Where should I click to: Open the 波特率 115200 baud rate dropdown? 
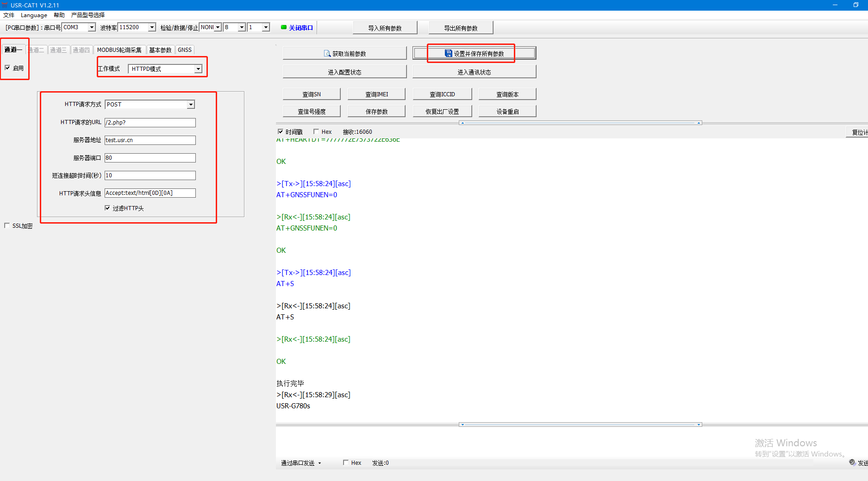pos(152,27)
